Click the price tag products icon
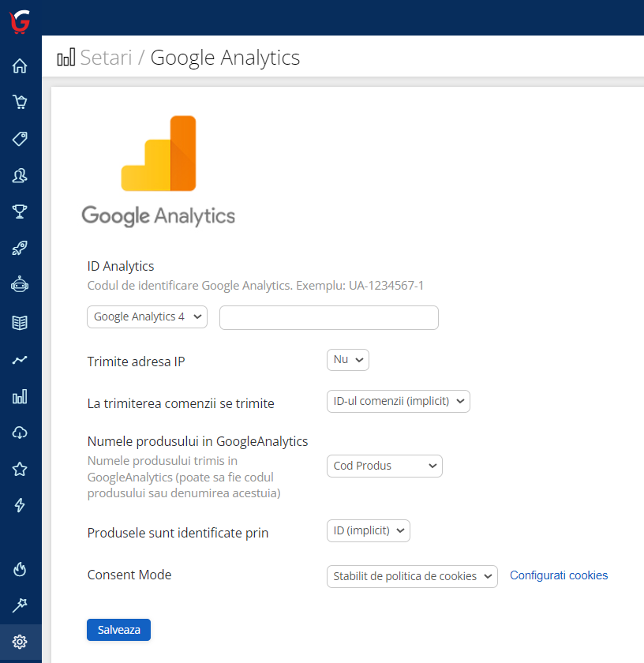The width and height of the screenshot is (644, 663). coord(20,140)
